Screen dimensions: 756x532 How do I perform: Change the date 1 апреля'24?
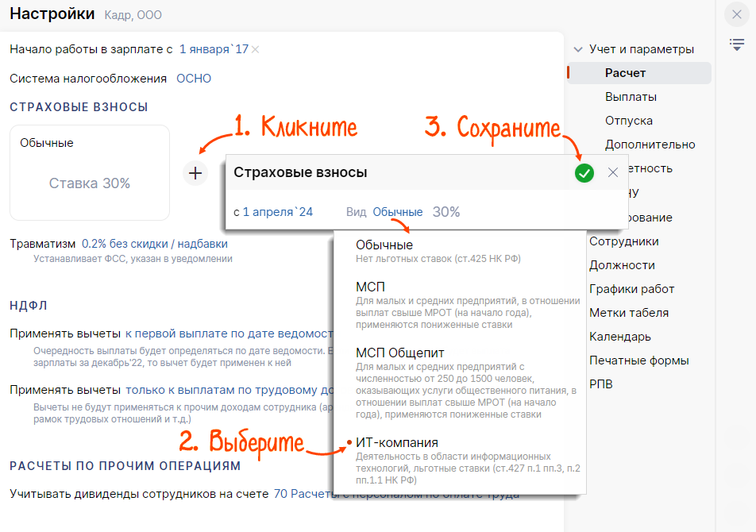[278, 212]
